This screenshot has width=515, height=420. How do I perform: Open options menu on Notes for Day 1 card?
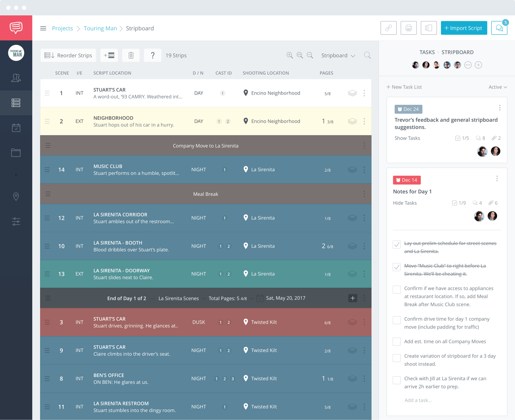[497, 179]
